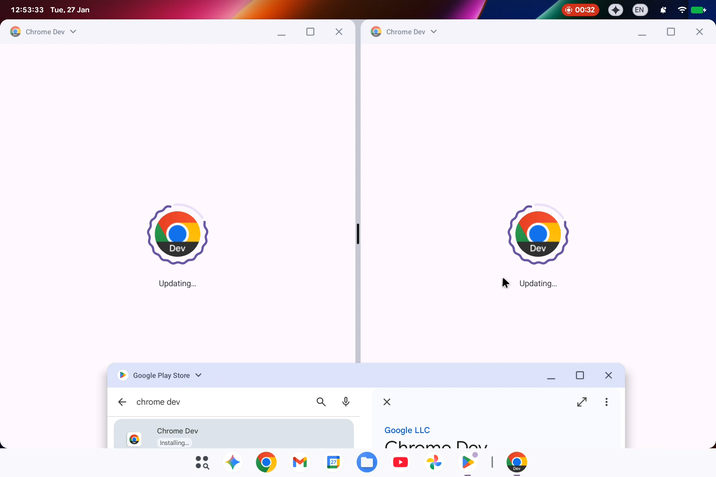Open Wi-Fi status in the system tray

point(682,10)
